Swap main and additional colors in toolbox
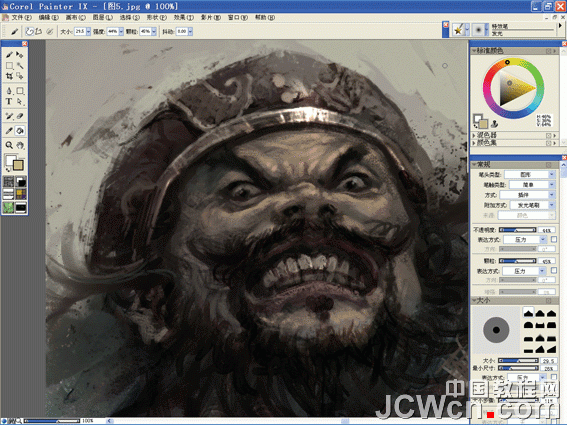Viewport: 567px width, 425px height. pyautogui.click(x=8, y=169)
